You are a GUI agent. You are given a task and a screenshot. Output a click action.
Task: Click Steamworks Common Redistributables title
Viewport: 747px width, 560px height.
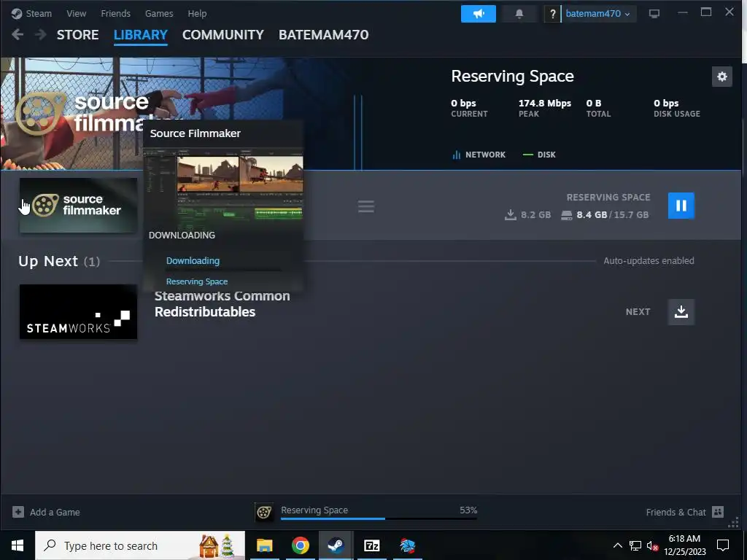pos(222,304)
